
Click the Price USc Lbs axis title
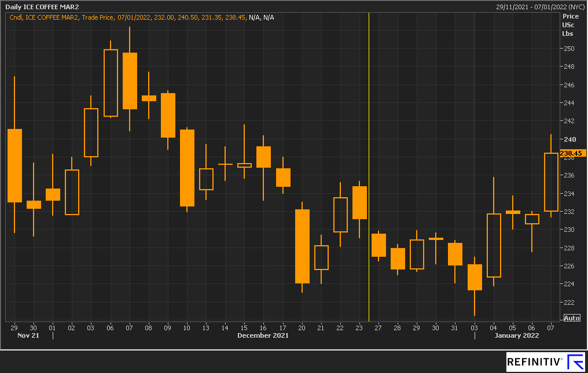click(x=569, y=25)
